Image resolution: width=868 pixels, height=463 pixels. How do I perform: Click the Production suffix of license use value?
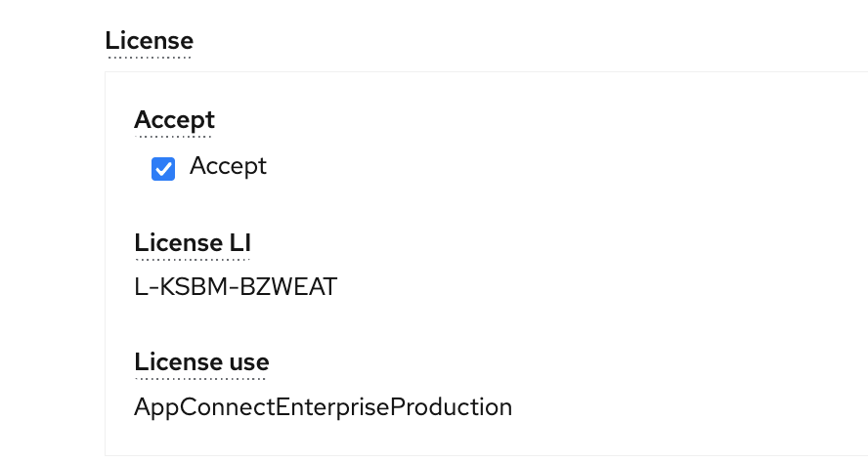click(452, 407)
